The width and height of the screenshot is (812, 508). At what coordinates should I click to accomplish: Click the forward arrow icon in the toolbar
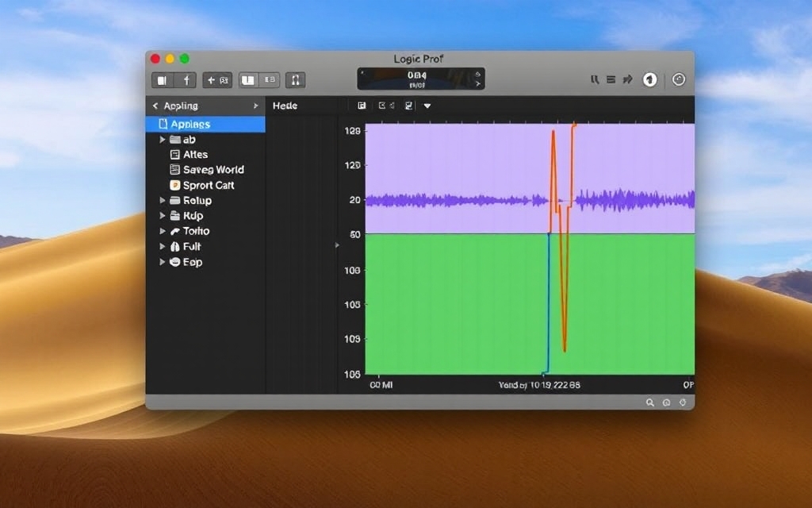point(628,79)
